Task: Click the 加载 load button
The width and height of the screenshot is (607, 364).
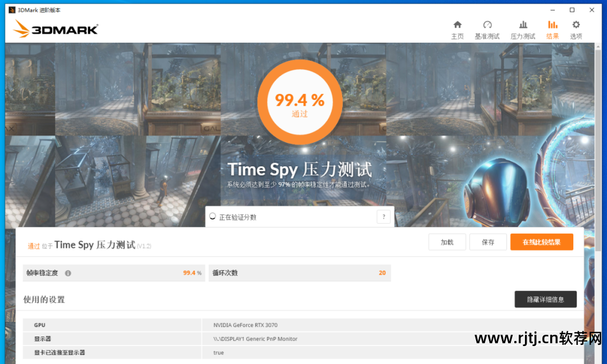Action: coord(447,242)
